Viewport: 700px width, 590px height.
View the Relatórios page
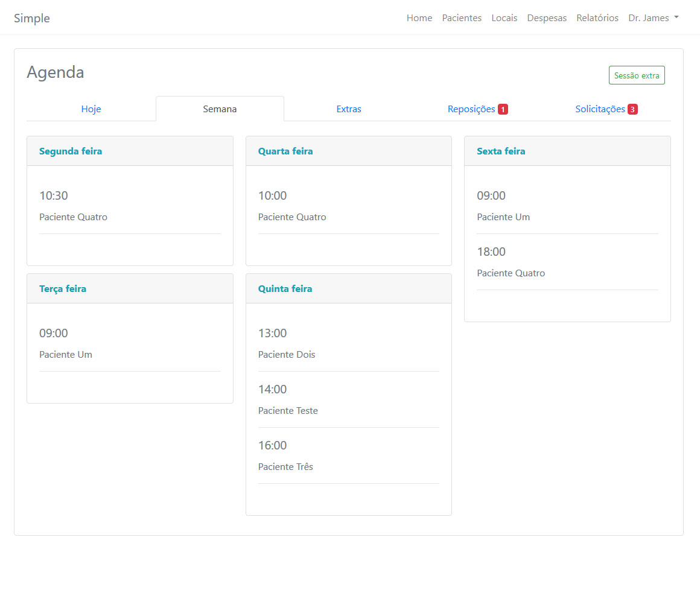click(x=597, y=18)
